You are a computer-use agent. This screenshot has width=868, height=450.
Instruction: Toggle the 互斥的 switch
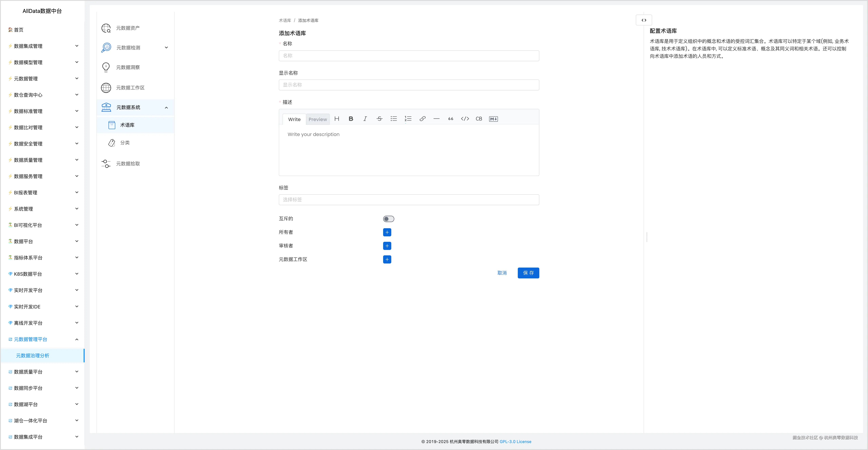[388, 219]
